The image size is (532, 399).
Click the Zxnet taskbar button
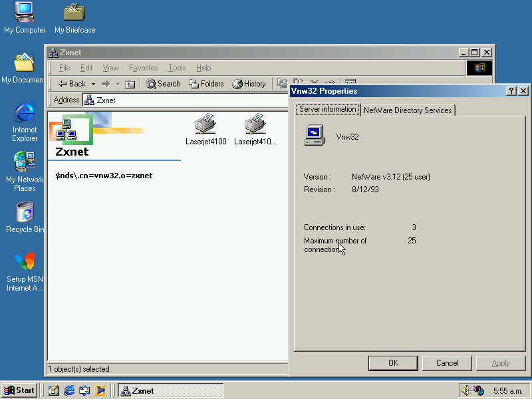click(x=171, y=390)
